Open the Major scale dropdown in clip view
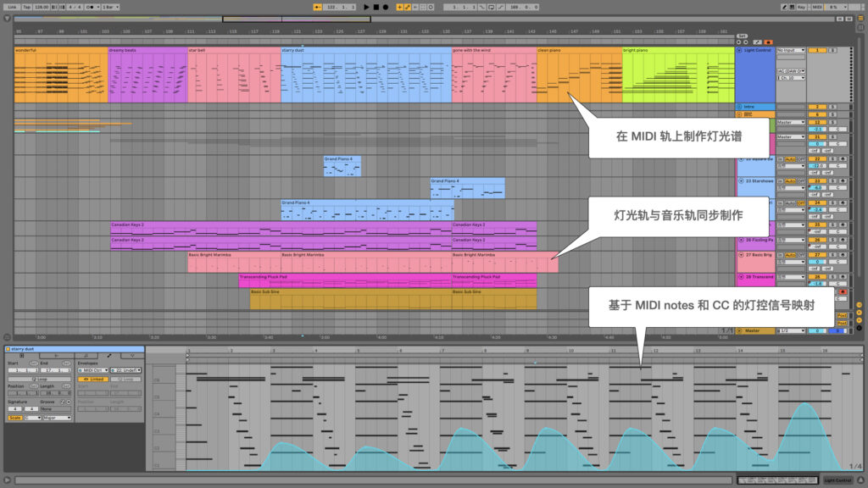This screenshot has height=488, width=868. tap(56, 417)
